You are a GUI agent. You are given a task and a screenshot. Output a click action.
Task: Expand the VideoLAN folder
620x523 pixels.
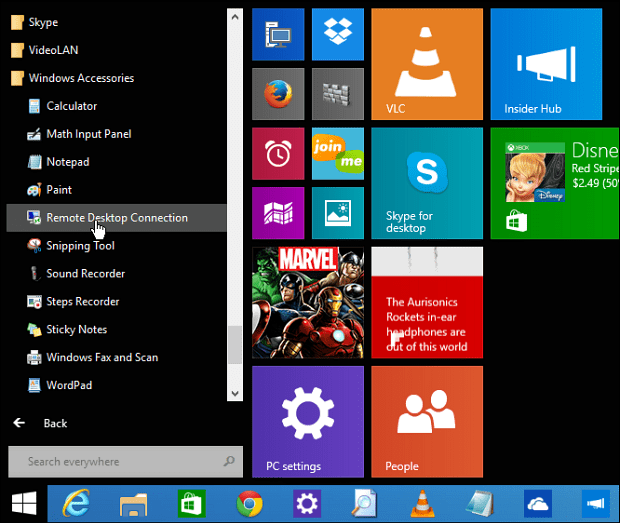click(117, 50)
